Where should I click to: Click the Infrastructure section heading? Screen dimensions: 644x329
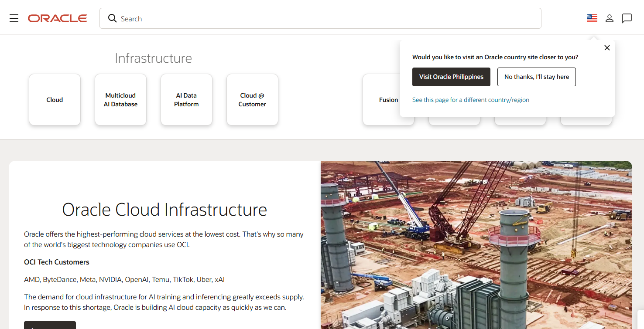pyautogui.click(x=153, y=58)
